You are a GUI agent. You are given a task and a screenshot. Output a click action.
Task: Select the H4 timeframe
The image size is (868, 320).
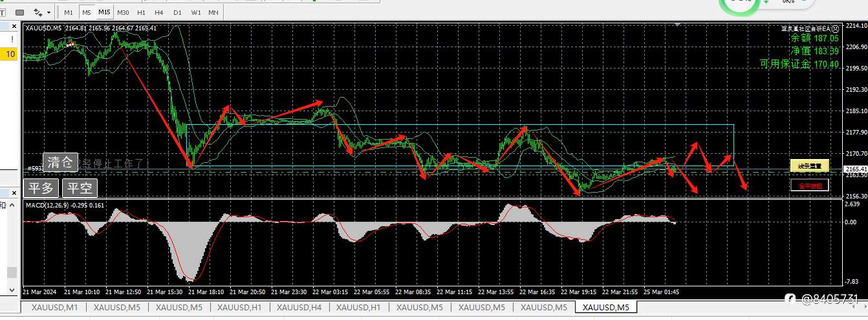point(159,12)
